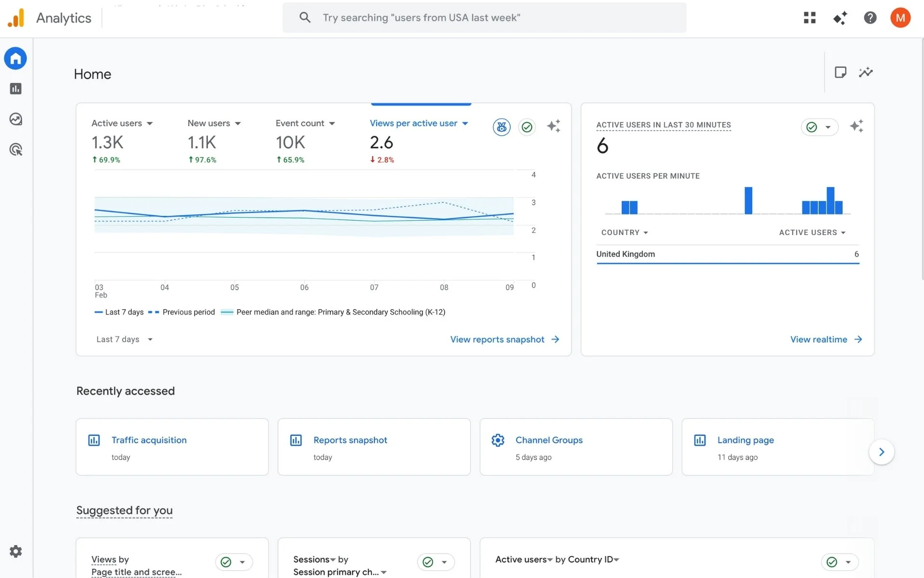This screenshot has width=924, height=578.
Task: Click the annotations note icon
Action: (x=840, y=72)
